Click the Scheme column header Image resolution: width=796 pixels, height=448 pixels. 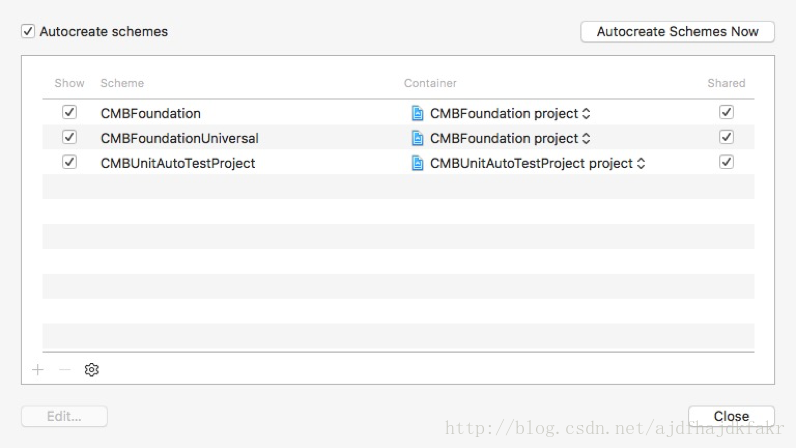pos(122,83)
